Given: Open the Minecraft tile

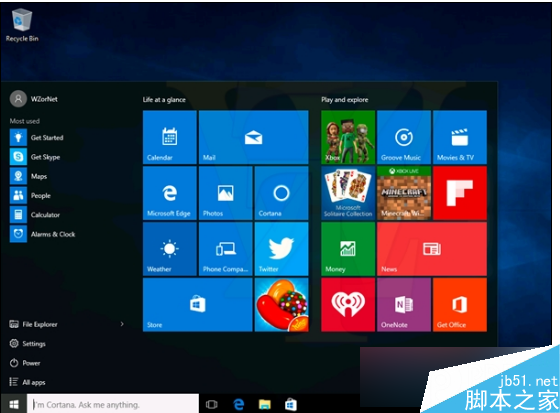Looking at the screenshot, I should coord(404,193).
